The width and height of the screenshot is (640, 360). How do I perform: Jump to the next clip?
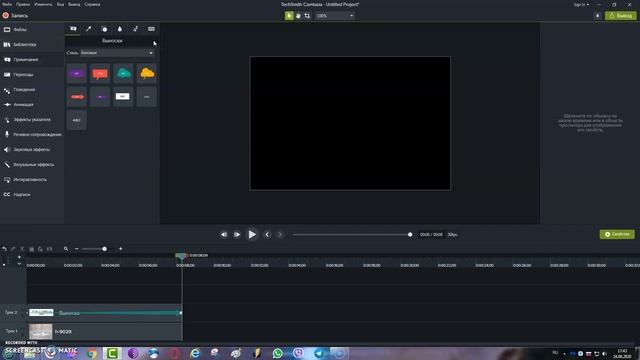(280, 234)
